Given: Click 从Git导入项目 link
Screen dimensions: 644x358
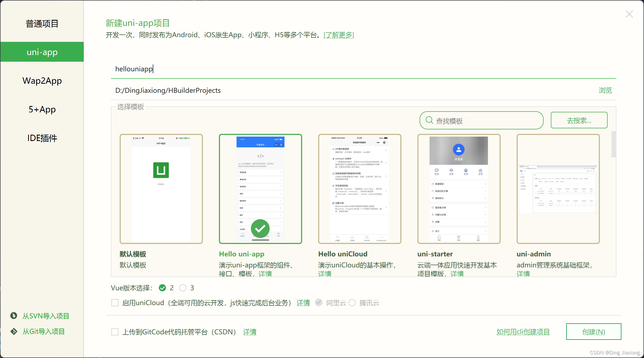Looking at the screenshot, I should pyautogui.click(x=44, y=331).
